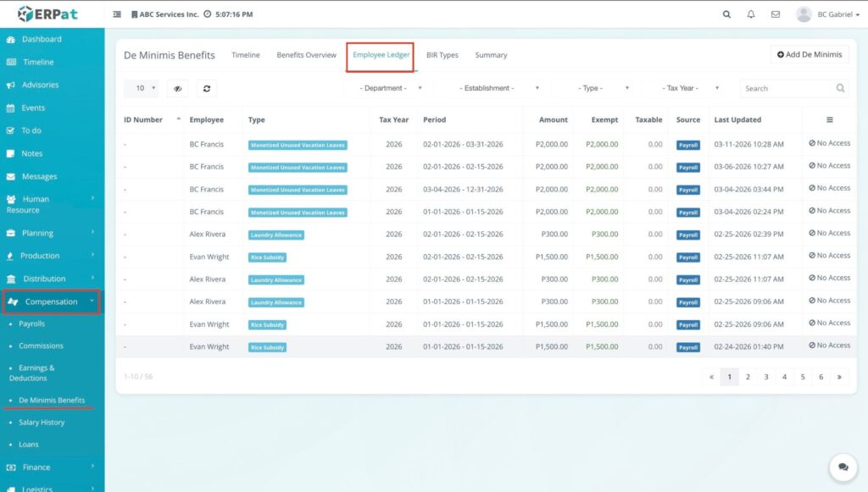The width and height of the screenshot is (868, 492).
Task: Open the column menu icon in table header
Action: (x=829, y=120)
